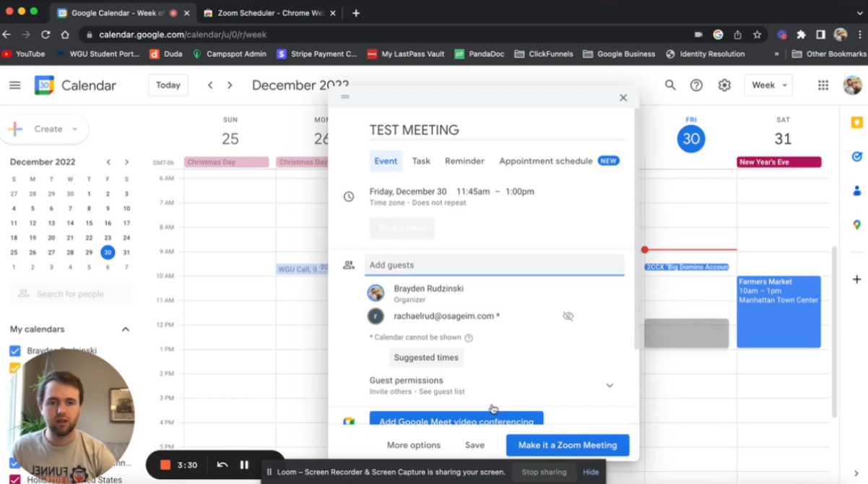Expand the Guest permissions section
Viewport: 868px width, 484px height.
pos(609,386)
